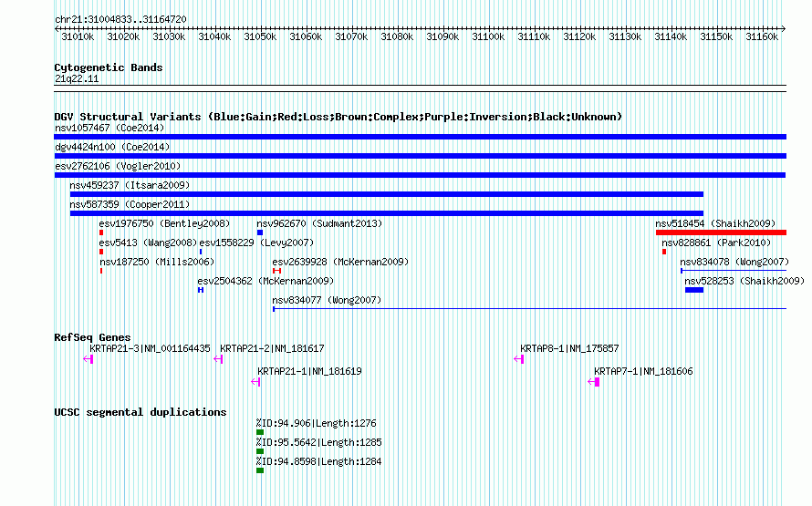The width and height of the screenshot is (812, 506).
Task: Click the chr21:31004833..31164720 coordinate text
Action: [120, 19]
